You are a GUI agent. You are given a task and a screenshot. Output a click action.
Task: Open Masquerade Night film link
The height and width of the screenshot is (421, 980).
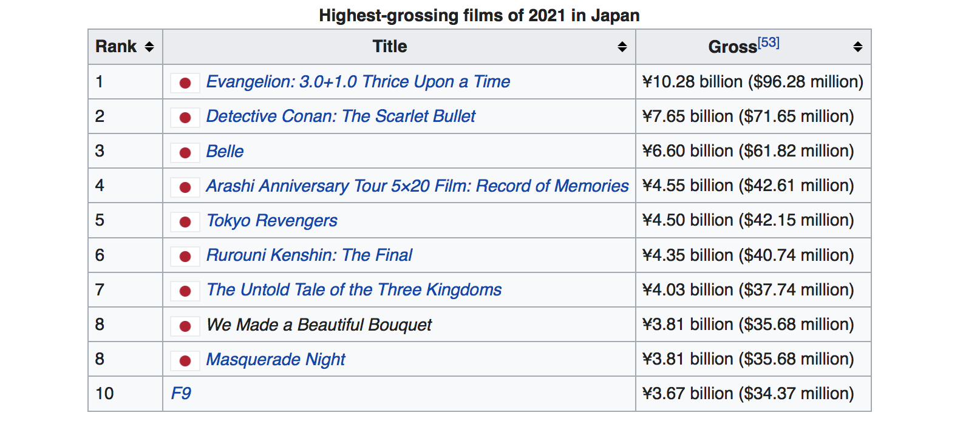pos(276,360)
